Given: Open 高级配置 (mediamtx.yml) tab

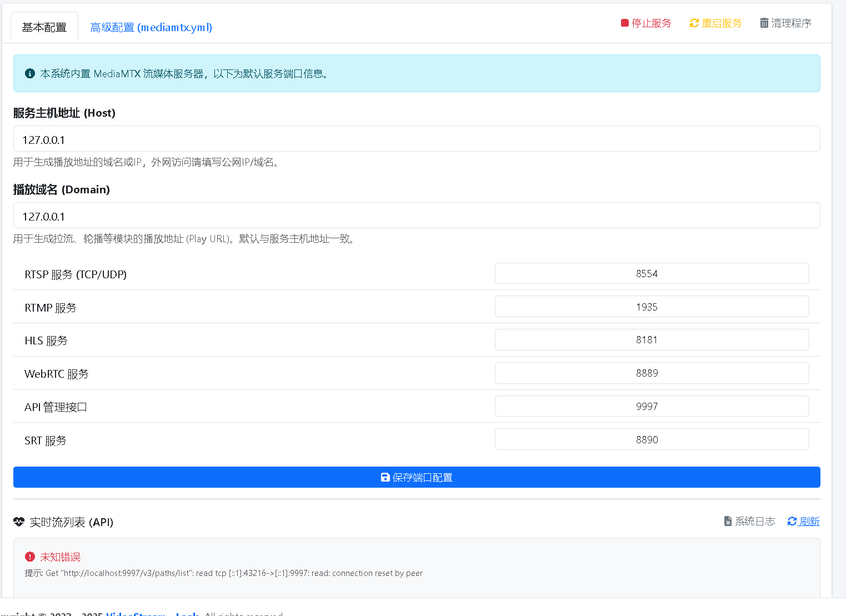Looking at the screenshot, I should click(x=151, y=27).
